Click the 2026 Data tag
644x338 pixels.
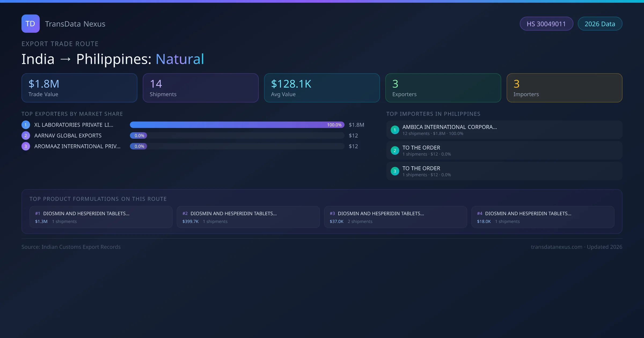coord(600,24)
